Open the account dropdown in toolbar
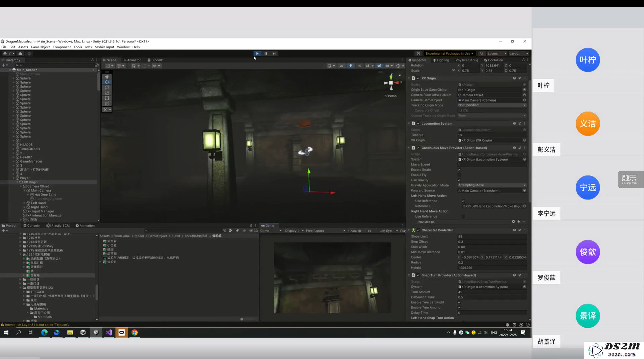The image size is (644, 359). pyautogui.click(x=9, y=53)
